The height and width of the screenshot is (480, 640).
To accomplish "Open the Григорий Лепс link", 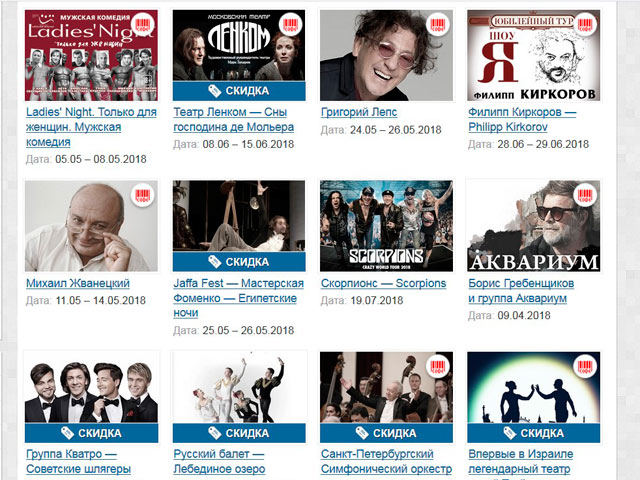I will (359, 112).
